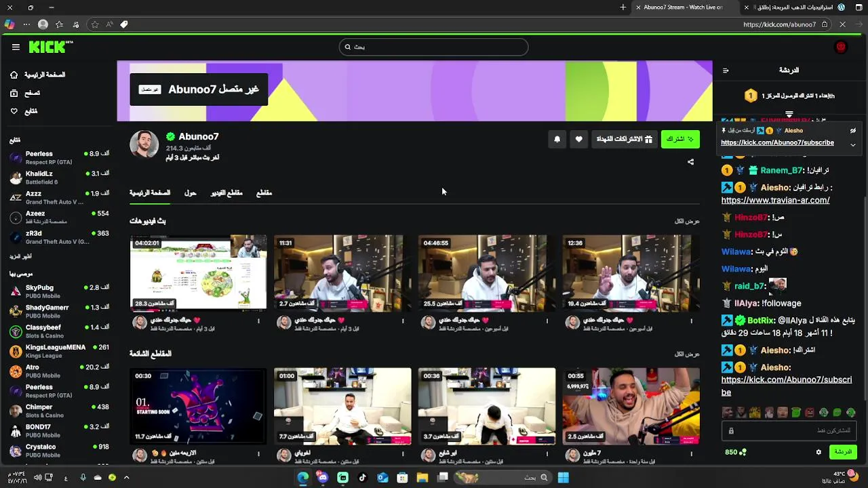Image resolution: width=868 pixels, height=488 pixels.
Task: Open Classybeef recommended channel
Action: point(59,331)
